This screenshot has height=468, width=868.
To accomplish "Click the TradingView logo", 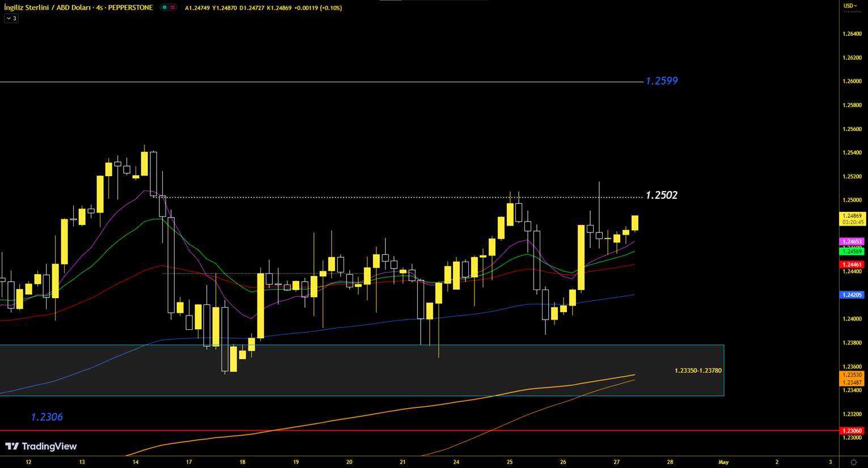I will tap(41, 446).
